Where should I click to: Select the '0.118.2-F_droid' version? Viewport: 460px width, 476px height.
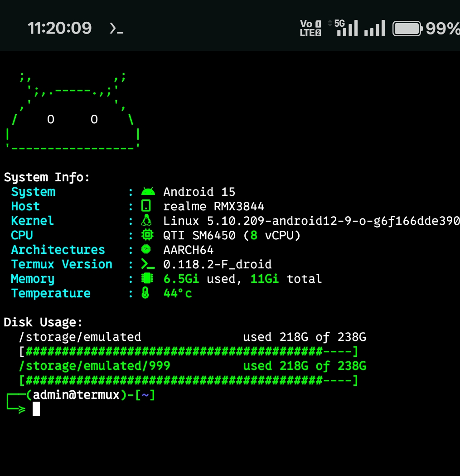tap(218, 264)
